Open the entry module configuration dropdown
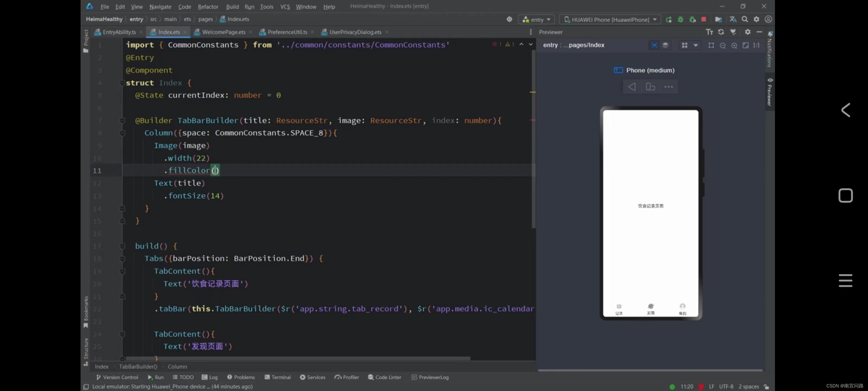Viewport: 868px width, 391px height. tap(537, 20)
